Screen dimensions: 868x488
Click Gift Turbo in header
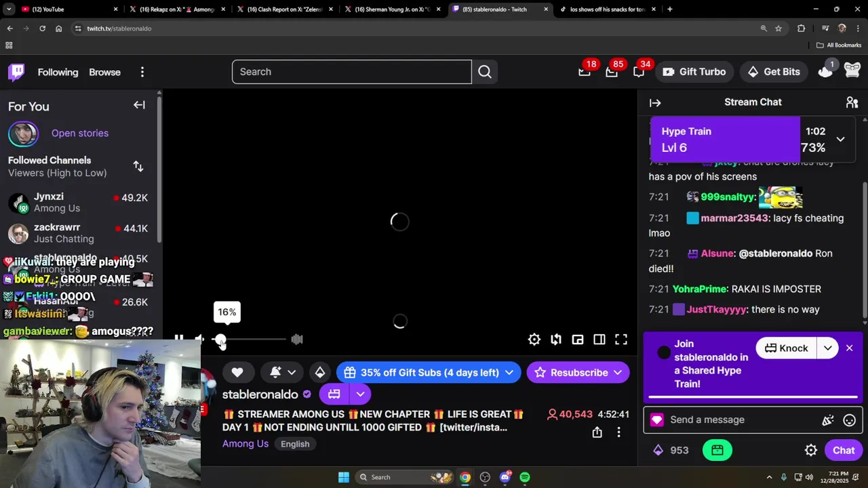[694, 72]
